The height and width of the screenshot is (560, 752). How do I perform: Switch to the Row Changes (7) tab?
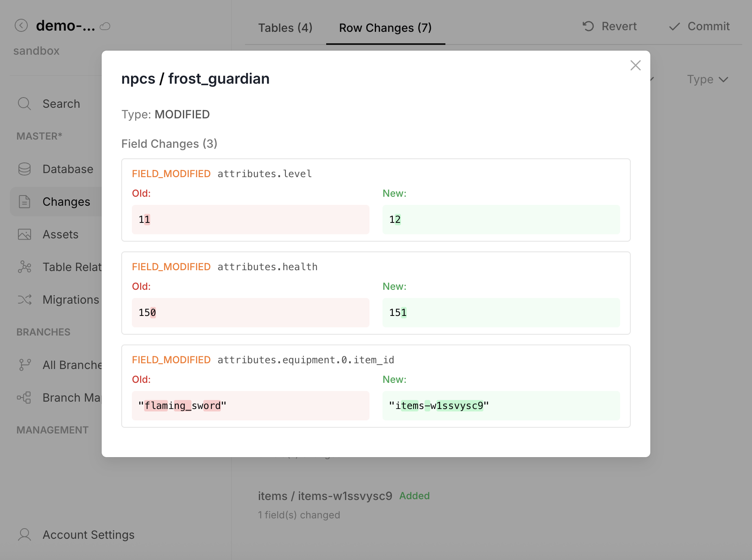click(x=385, y=28)
